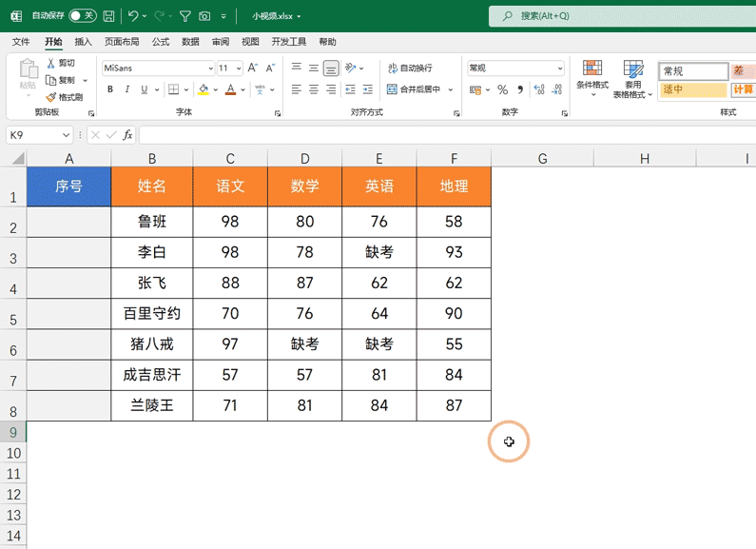Click the decrease decimal icon
Screen dimensions: 756x549
pyautogui.click(x=557, y=89)
